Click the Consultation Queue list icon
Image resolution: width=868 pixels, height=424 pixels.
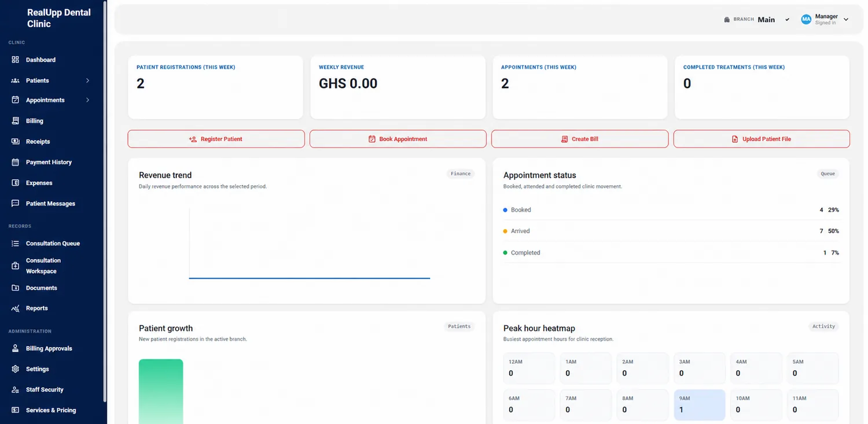click(16, 244)
